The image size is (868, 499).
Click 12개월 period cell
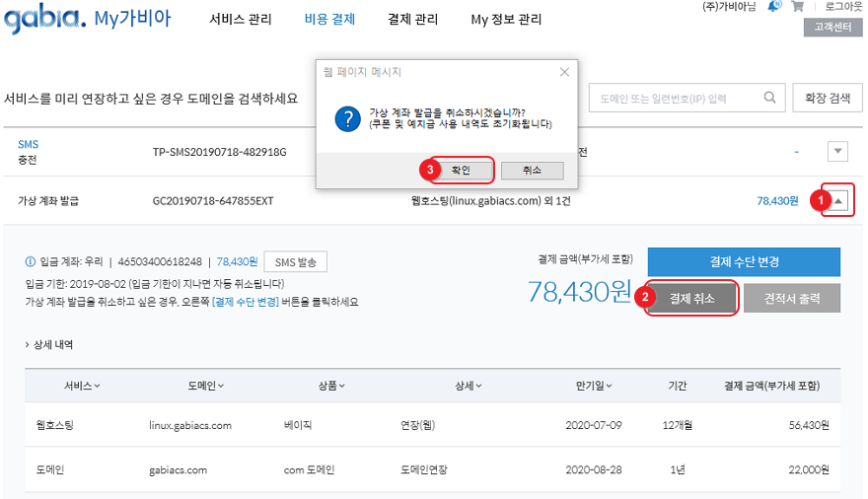(x=677, y=425)
